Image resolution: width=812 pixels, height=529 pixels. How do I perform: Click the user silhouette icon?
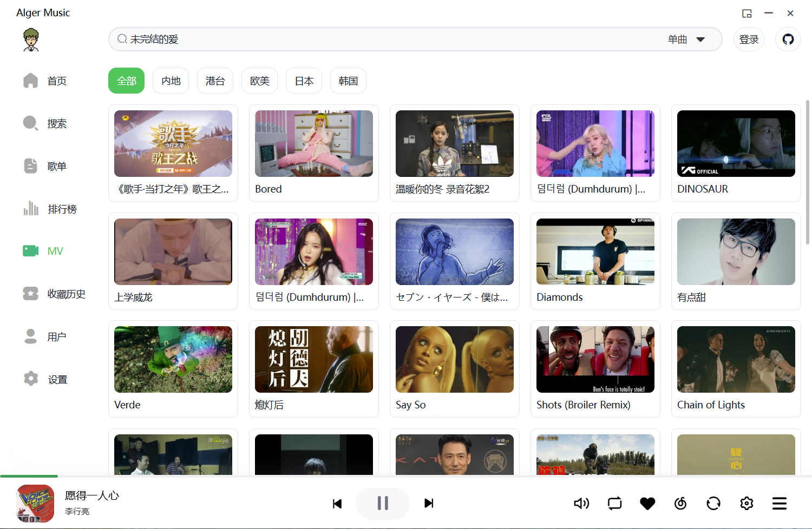(31, 336)
